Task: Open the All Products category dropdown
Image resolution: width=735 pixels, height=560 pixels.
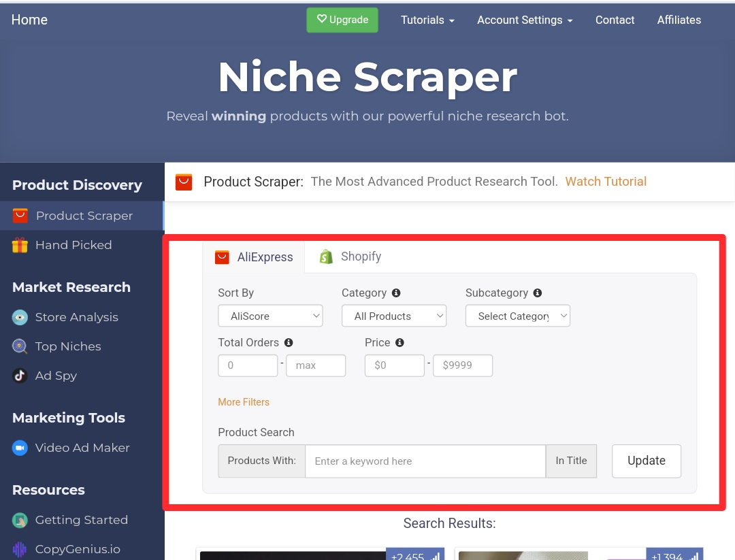Action: 394,316
